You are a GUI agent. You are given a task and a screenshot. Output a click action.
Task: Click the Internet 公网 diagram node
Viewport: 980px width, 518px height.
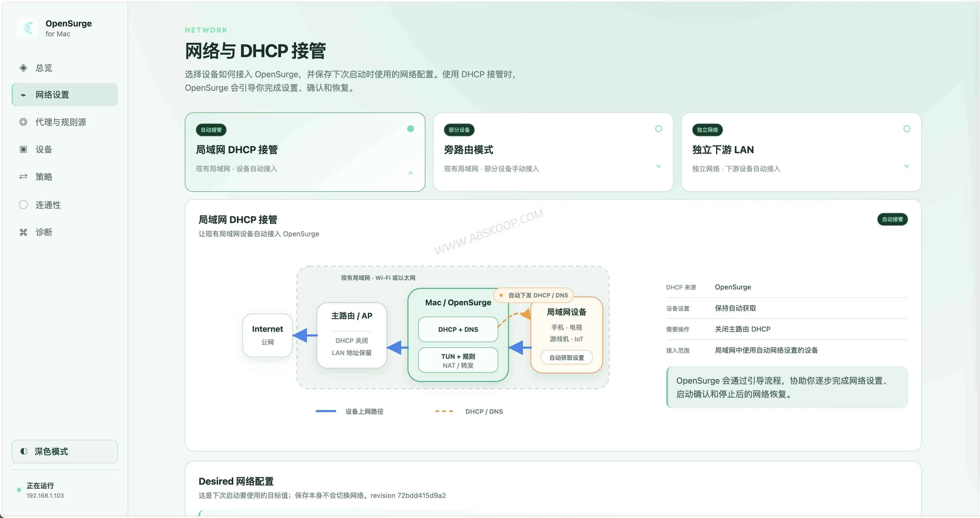[267, 335]
